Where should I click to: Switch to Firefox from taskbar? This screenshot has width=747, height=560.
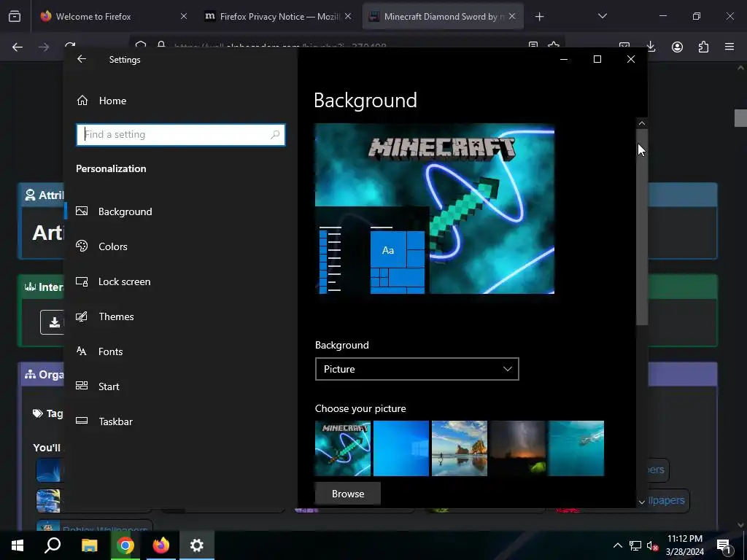pyautogui.click(x=160, y=545)
